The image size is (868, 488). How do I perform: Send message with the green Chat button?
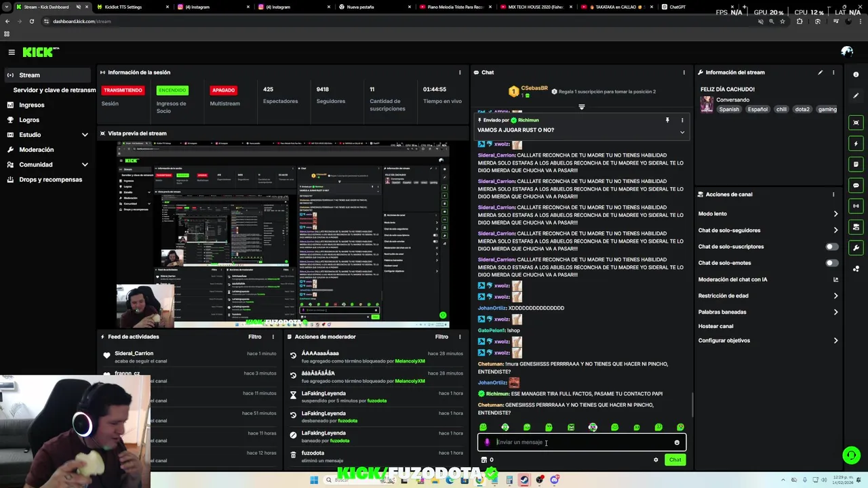(x=675, y=460)
